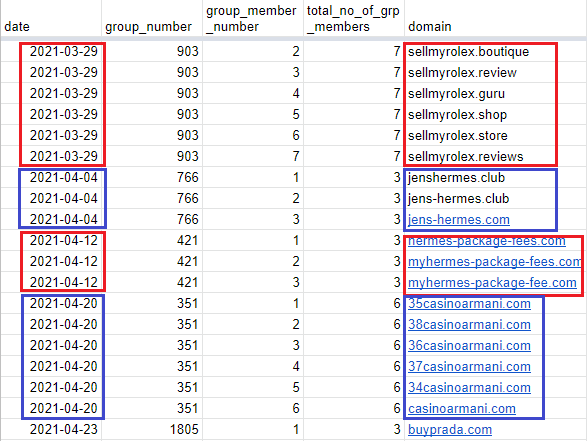Viewport: 587px width, 441px height.
Task: Open the 36casinoarmani.com hyperlink
Action: (469, 346)
